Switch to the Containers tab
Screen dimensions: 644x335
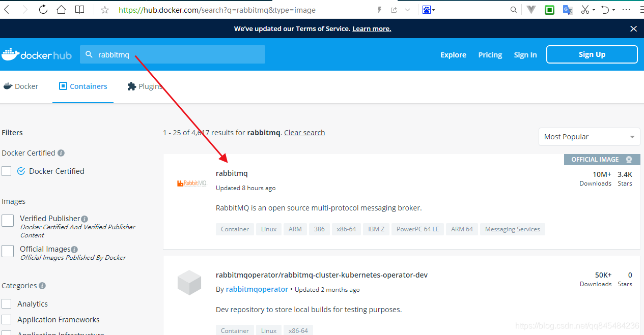83,86
